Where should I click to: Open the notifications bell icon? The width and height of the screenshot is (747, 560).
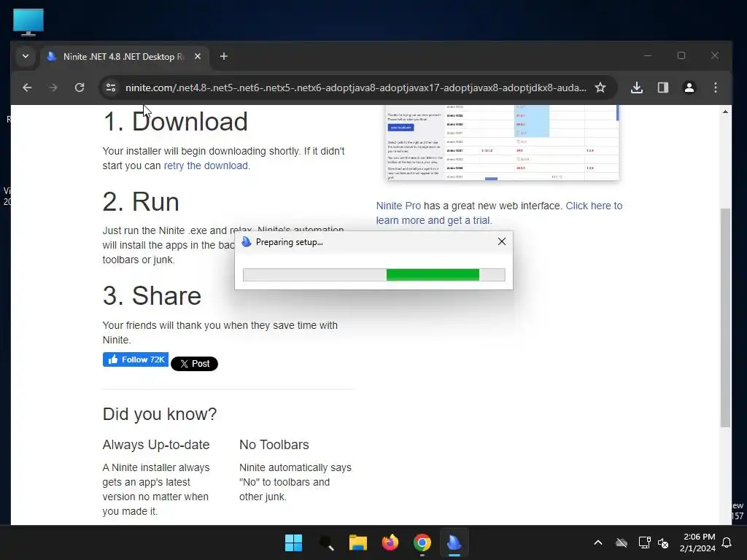pos(727,542)
